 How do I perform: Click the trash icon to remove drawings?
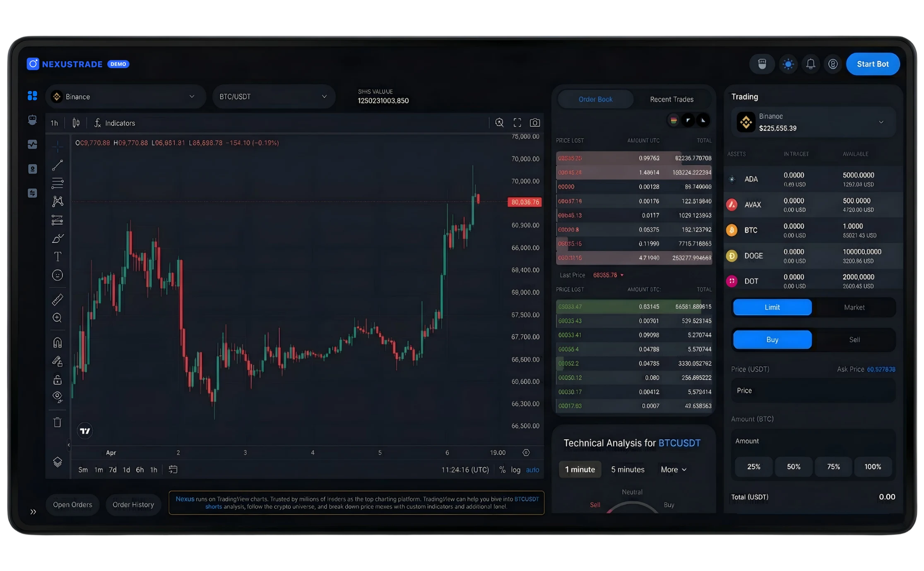[x=58, y=422]
